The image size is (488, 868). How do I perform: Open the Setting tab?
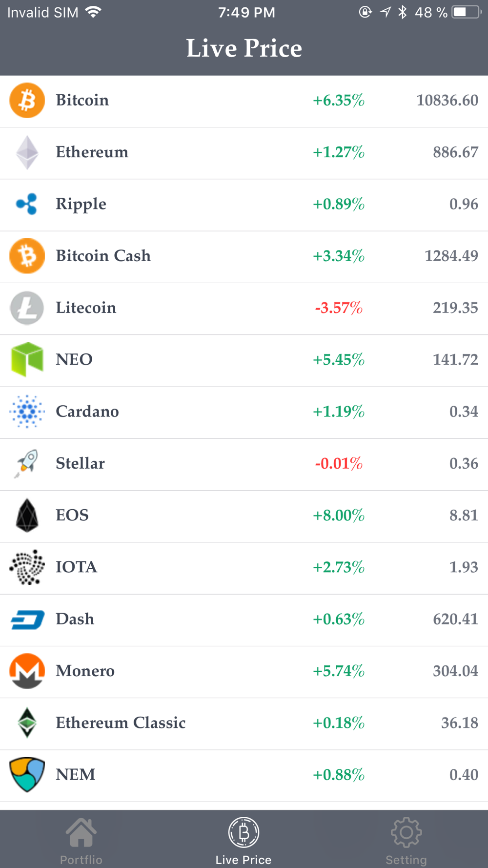pyautogui.click(x=406, y=841)
